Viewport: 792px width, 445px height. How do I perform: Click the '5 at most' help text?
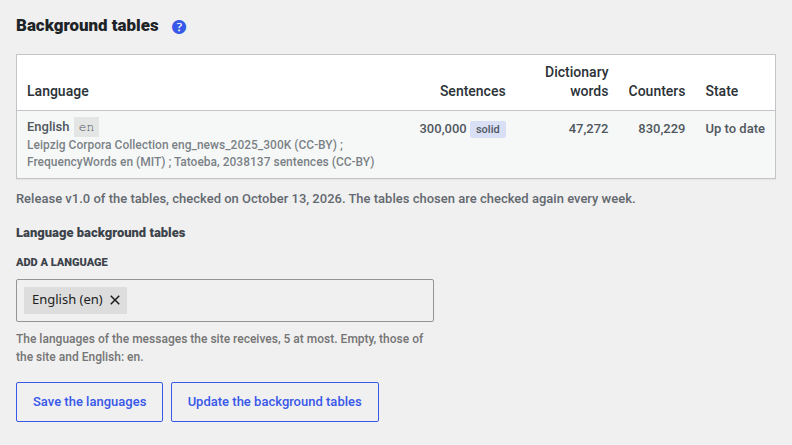click(x=219, y=348)
